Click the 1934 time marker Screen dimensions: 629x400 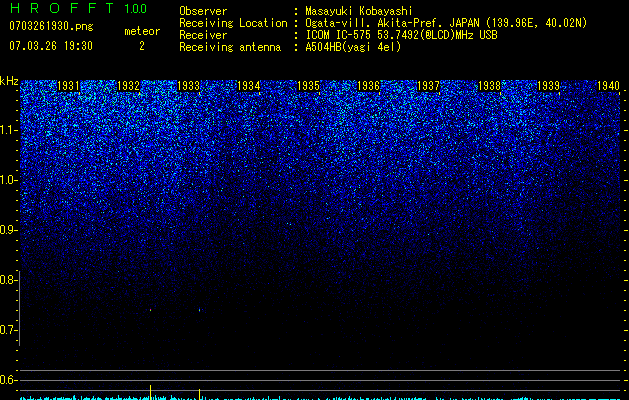(249, 86)
